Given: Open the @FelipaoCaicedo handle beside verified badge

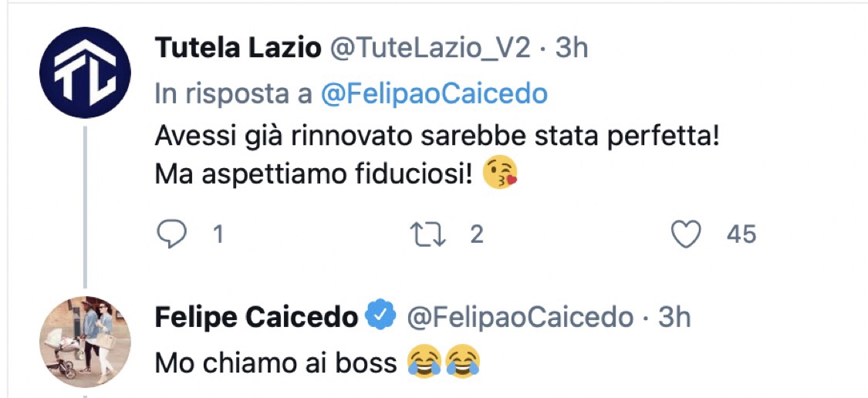Looking at the screenshot, I should click(x=519, y=316).
